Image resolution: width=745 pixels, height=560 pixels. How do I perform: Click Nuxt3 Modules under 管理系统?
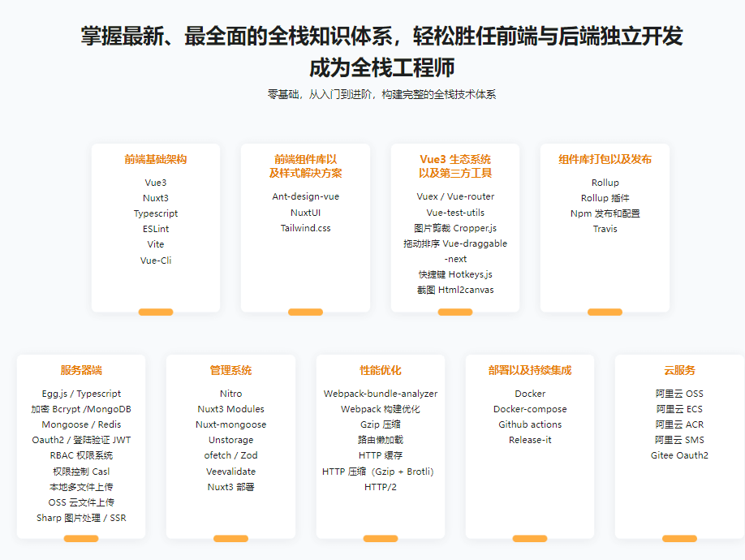230,409
